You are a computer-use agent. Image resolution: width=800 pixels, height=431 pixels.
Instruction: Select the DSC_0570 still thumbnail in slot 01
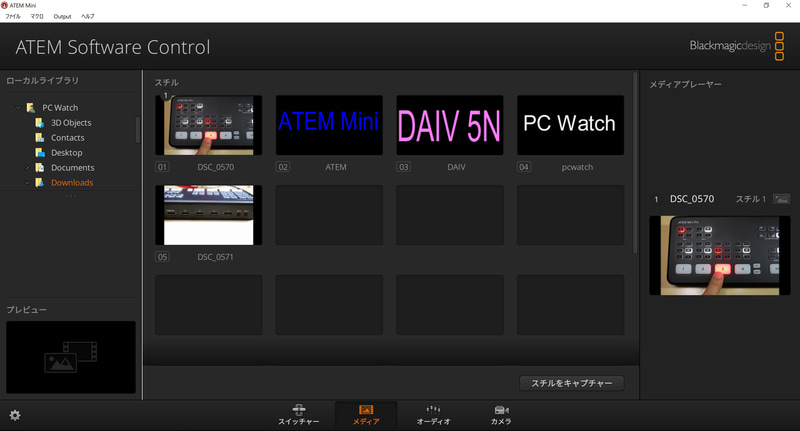click(209, 125)
